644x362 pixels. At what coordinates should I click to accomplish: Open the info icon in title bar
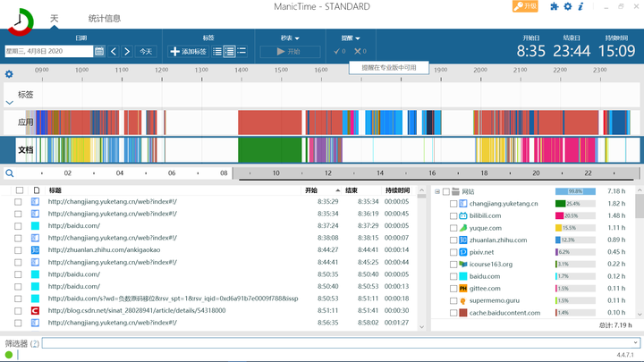pyautogui.click(x=580, y=6)
